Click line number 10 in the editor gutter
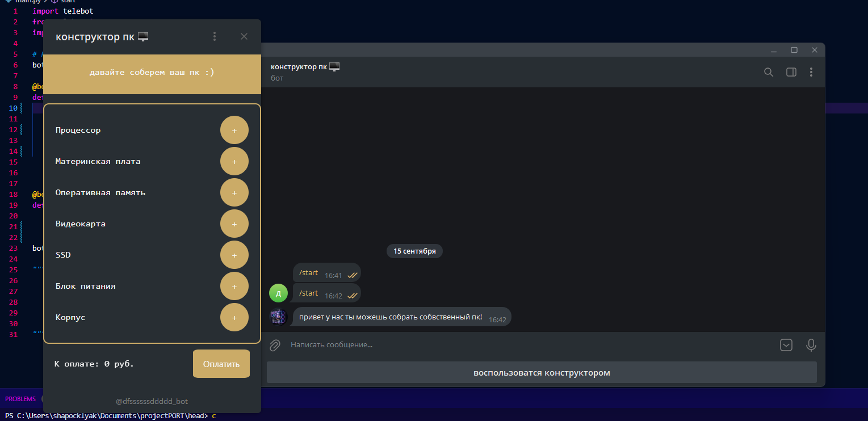 (x=14, y=108)
